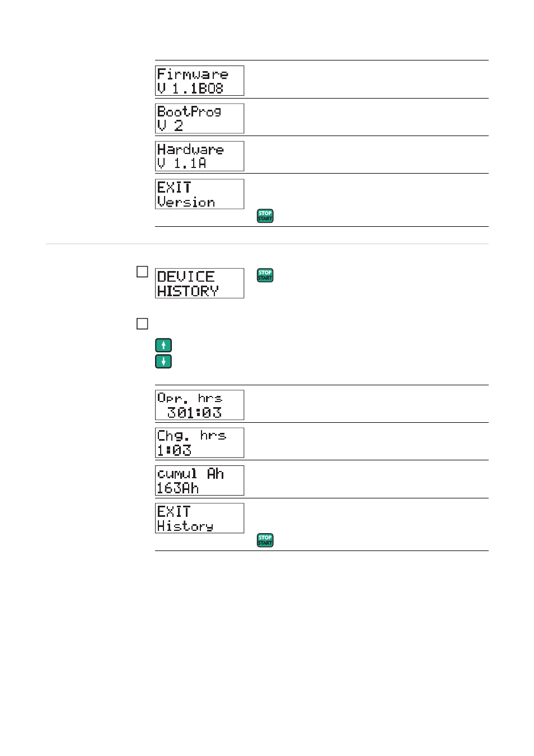534x756 pixels.
Task: Click the STOP/START icon beside DEVICE HISTORY
Action: pos(265,275)
